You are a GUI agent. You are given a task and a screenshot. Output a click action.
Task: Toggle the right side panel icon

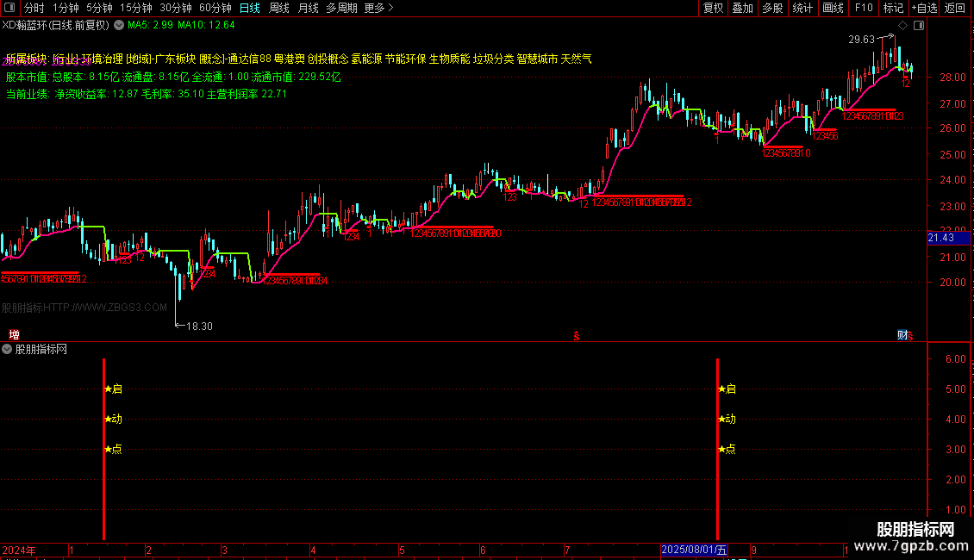[919, 26]
